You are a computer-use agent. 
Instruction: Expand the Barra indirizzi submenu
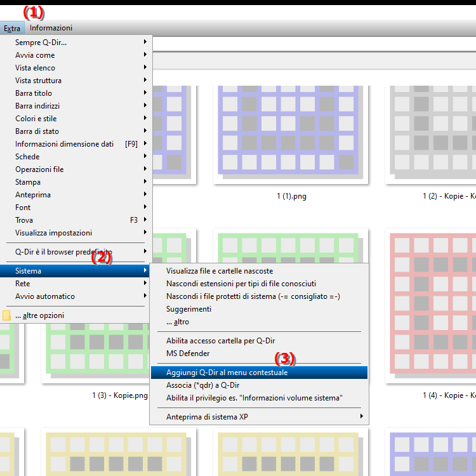76,106
